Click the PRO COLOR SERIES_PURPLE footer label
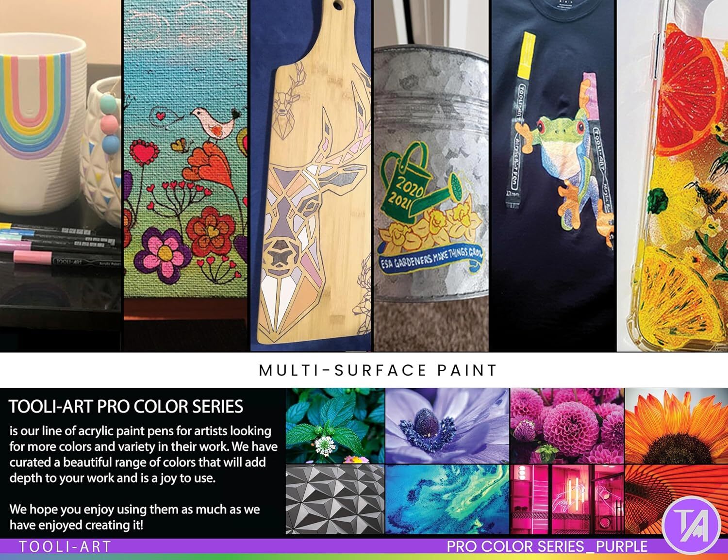Image resolution: width=728 pixels, height=560 pixels. (x=547, y=546)
